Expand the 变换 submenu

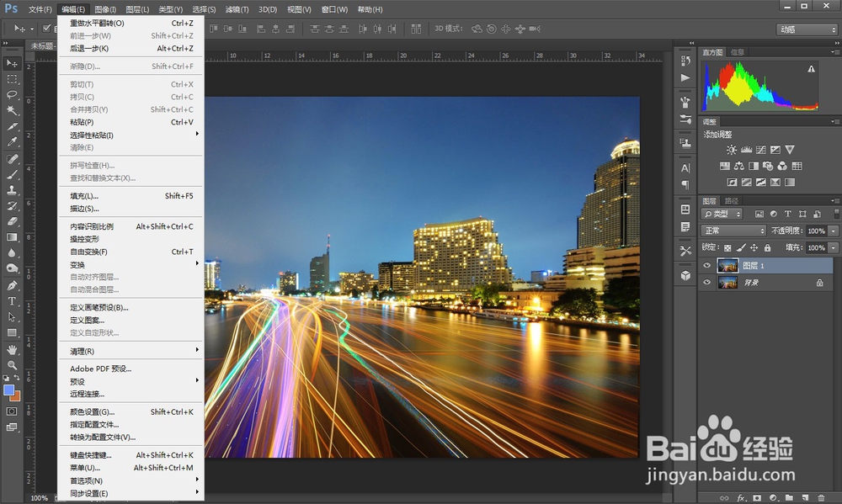[131, 264]
